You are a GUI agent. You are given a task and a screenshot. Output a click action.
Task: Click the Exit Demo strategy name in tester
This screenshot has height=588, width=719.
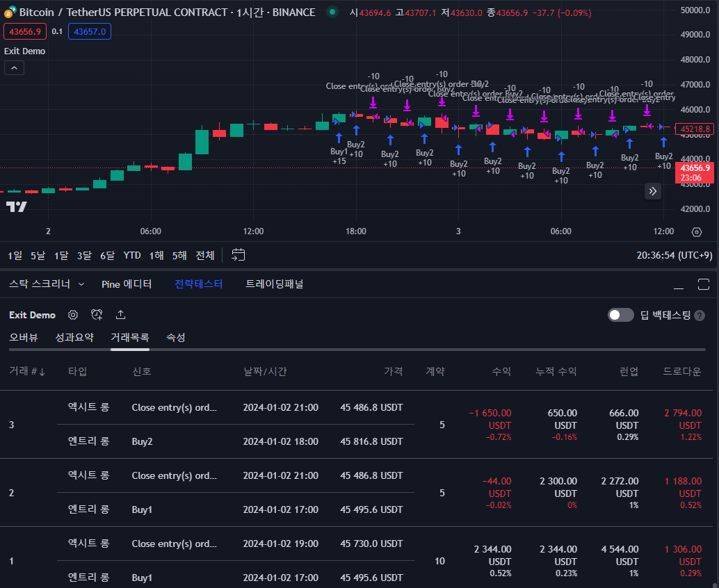[x=32, y=315]
